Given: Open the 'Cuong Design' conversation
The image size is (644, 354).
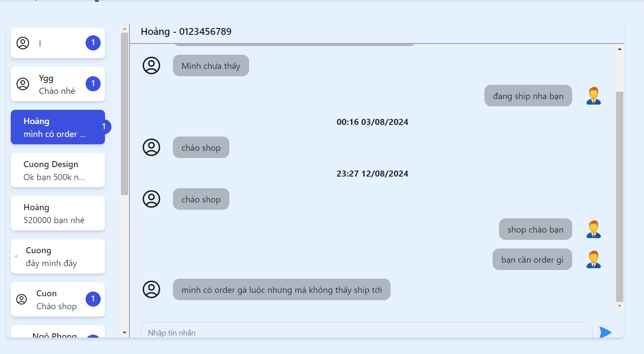Looking at the screenshot, I should [58, 170].
